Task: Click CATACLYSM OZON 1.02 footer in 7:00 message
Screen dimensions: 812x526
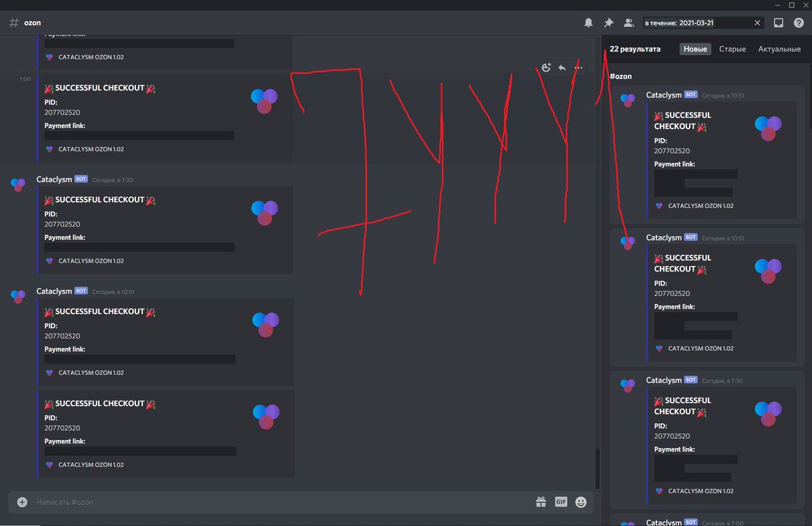Action: [x=91, y=149]
